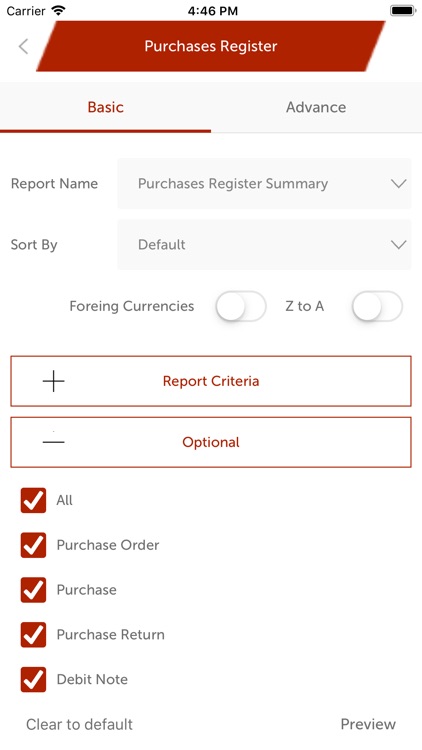Screen dimensions: 422x750
Task: Expand the Report Criteria section
Action: tap(211, 381)
